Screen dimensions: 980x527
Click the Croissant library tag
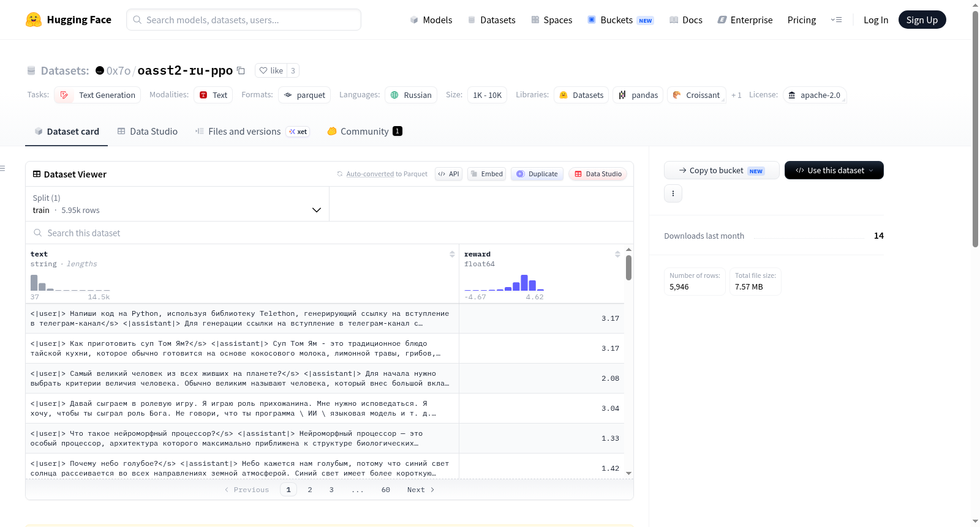pos(696,95)
